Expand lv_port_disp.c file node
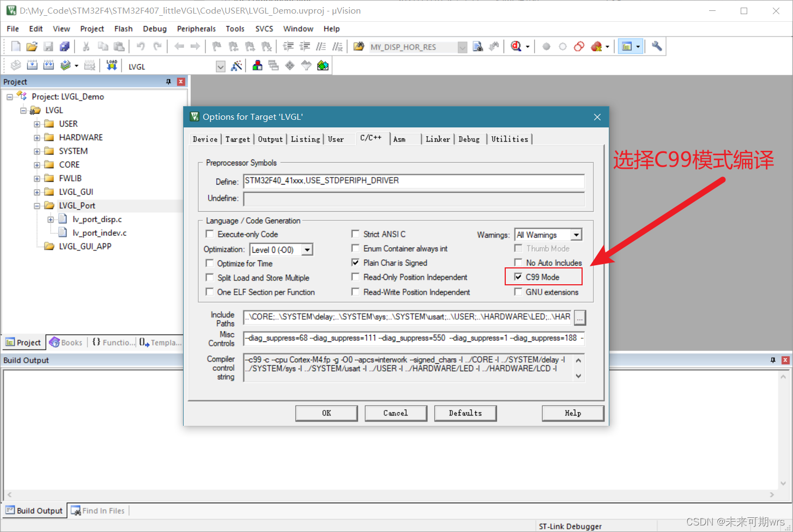The width and height of the screenshot is (793, 532). 51,219
